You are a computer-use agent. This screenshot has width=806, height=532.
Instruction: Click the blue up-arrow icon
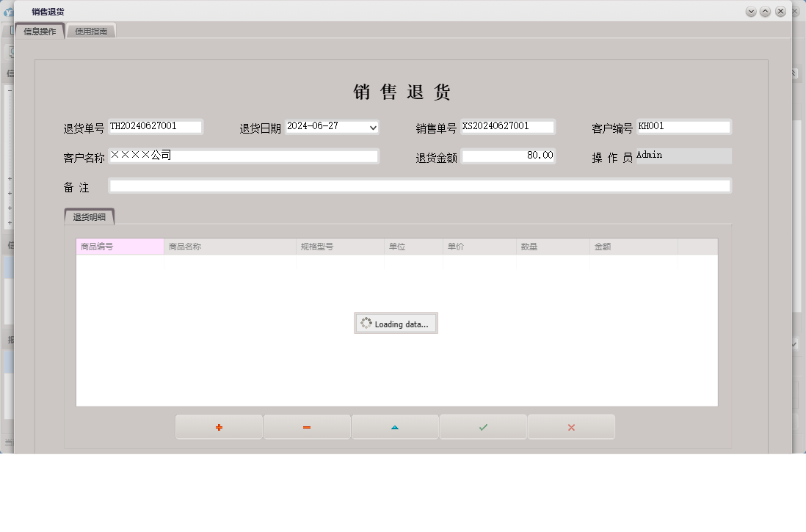394,426
